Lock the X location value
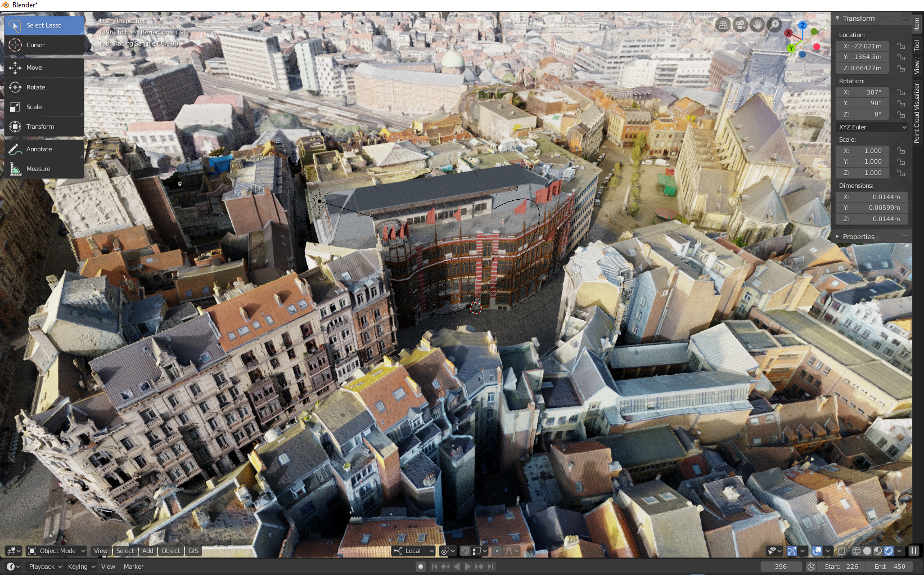 (901, 46)
